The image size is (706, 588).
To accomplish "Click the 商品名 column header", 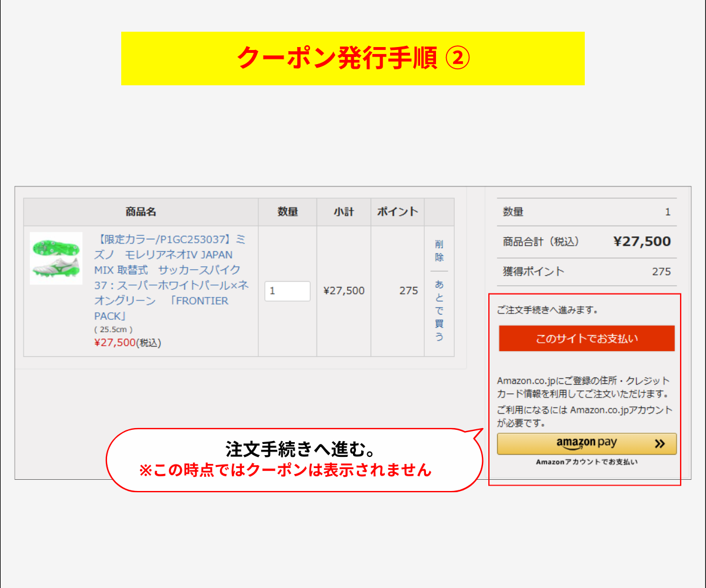I will pos(141,212).
